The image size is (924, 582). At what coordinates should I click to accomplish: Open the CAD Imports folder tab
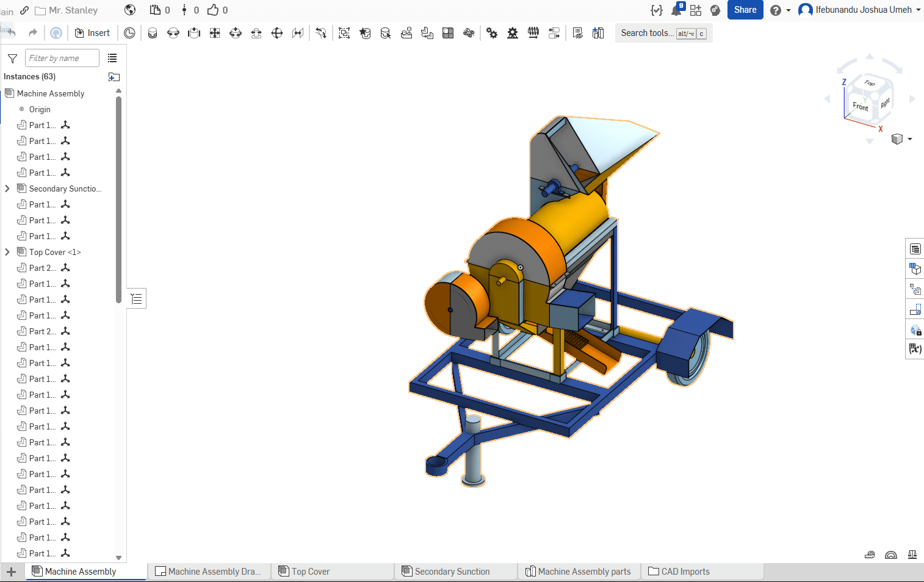[x=685, y=572]
